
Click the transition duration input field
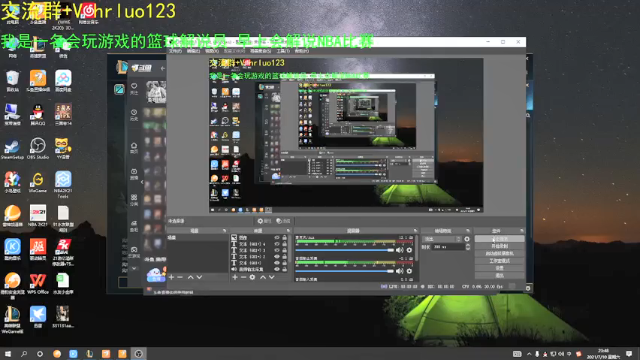(x=448, y=247)
